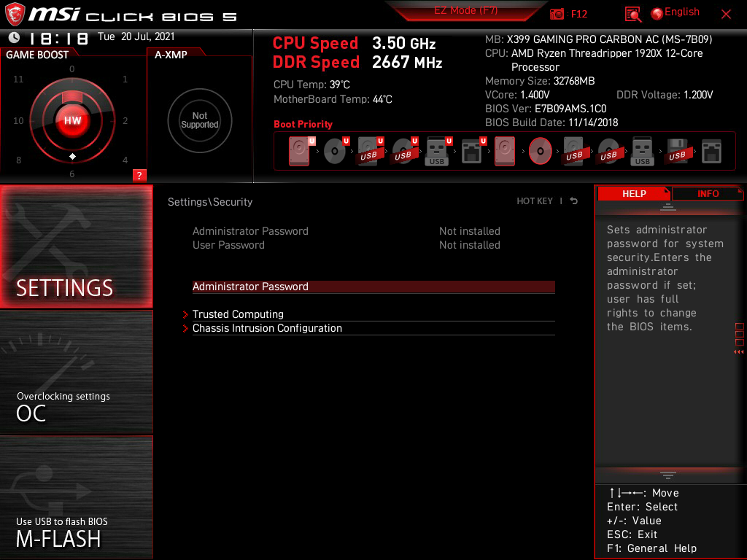Select the UEFI USB CD/DVD boot device
747x560 pixels.
click(405, 151)
